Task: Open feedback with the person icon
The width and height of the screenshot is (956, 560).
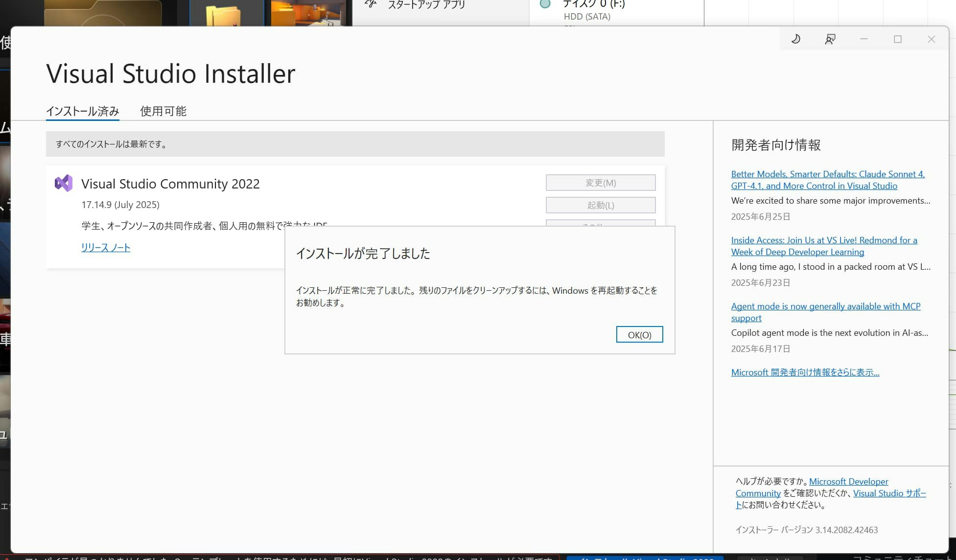Action: click(830, 39)
